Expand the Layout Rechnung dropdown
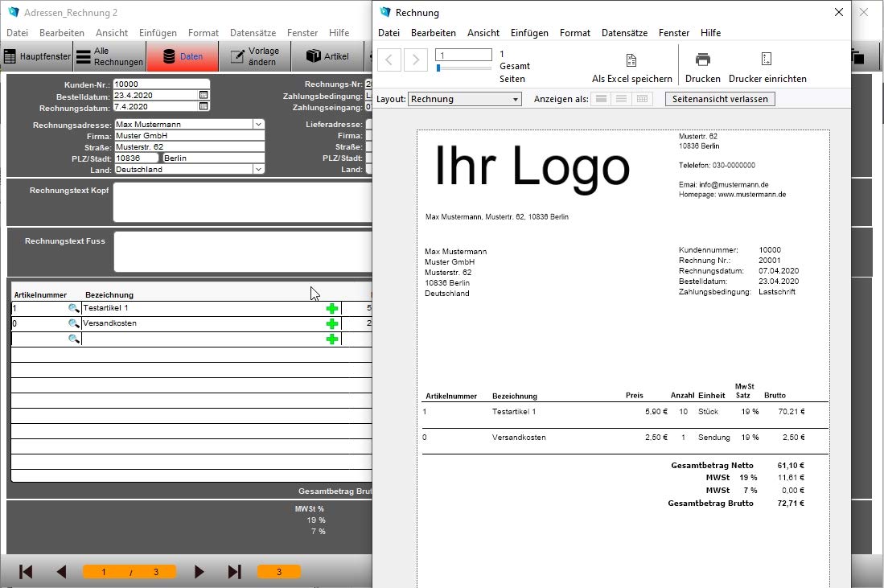This screenshot has width=884, height=588. (x=516, y=99)
